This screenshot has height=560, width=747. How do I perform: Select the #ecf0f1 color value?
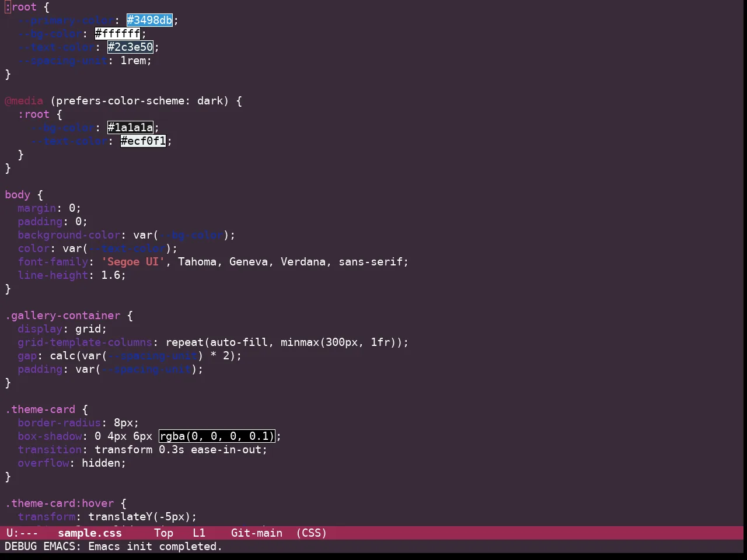pos(143,141)
